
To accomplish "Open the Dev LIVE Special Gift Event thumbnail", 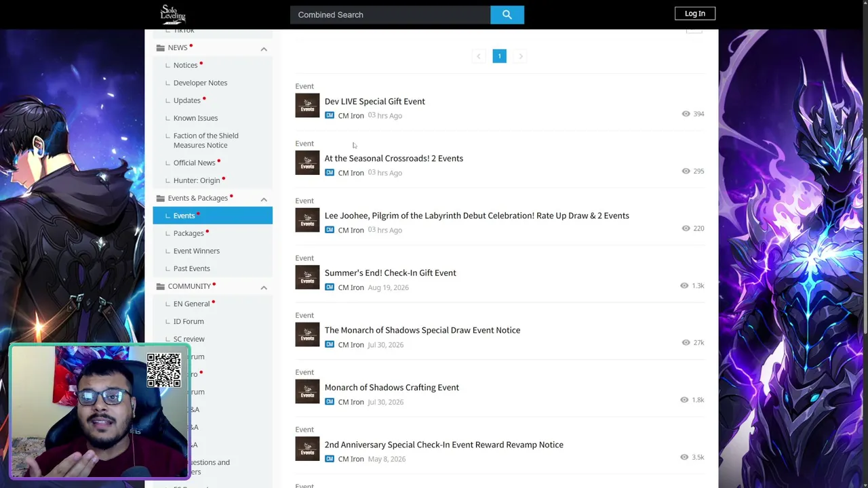I will click(307, 106).
